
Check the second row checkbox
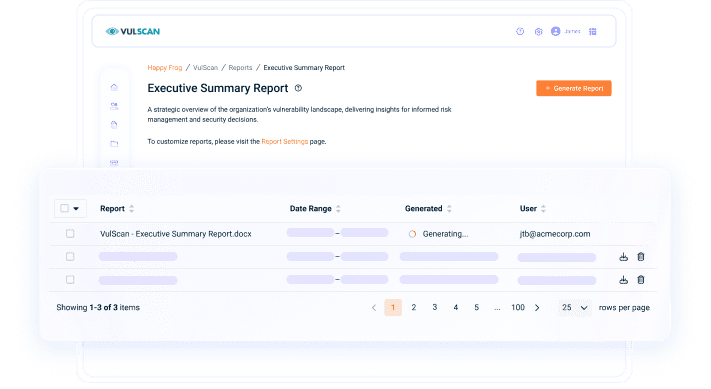70,257
